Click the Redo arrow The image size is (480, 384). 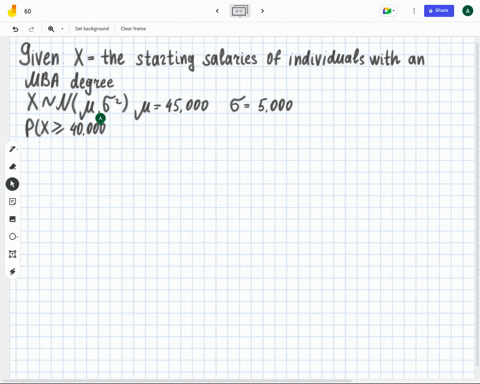31,29
